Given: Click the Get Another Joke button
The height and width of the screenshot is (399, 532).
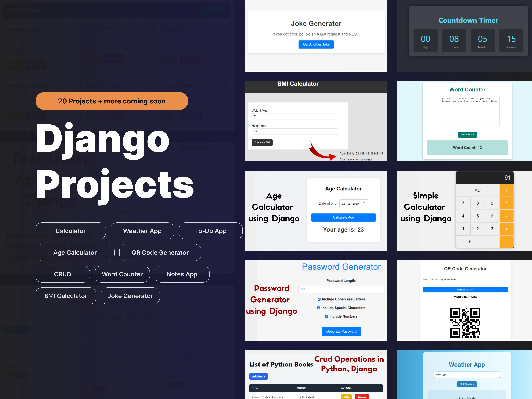Looking at the screenshot, I should click(x=316, y=44).
